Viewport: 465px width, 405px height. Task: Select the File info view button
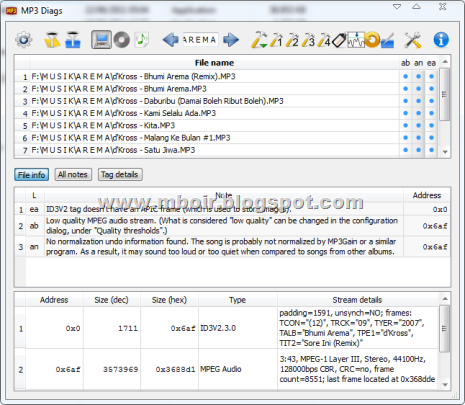click(x=32, y=175)
